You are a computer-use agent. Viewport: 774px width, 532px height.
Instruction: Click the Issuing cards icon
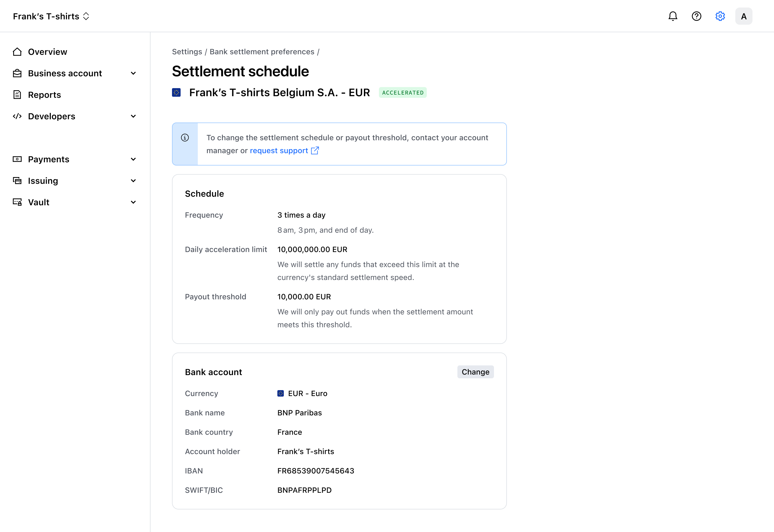17,181
